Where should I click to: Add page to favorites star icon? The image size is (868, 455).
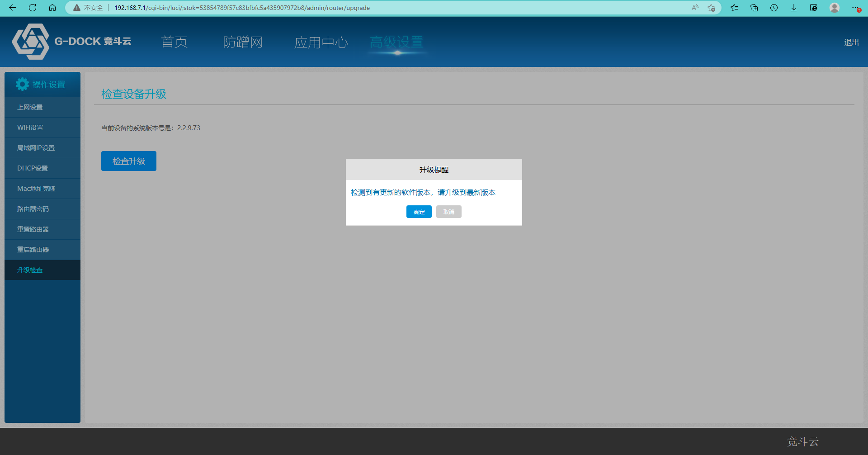coord(711,8)
